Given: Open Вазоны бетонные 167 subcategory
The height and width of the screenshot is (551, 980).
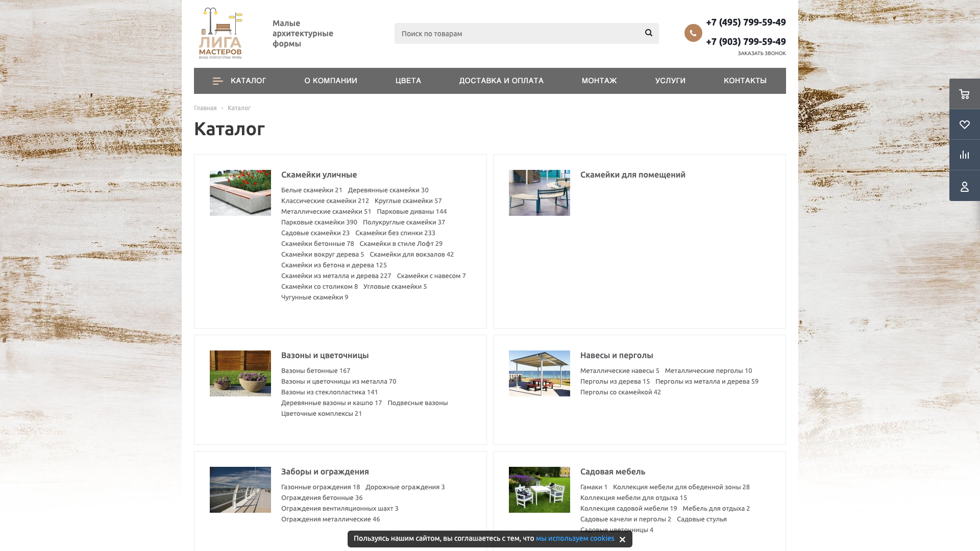Looking at the screenshot, I should (x=315, y=370).
